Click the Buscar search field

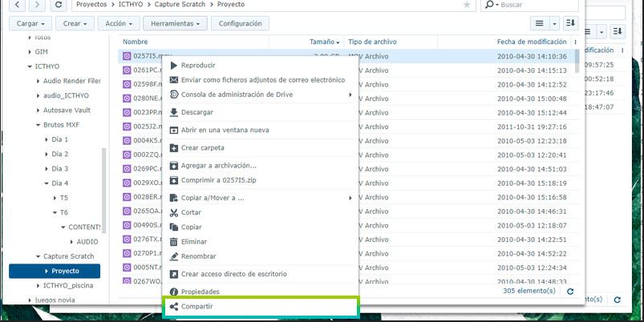click(534, 5)
